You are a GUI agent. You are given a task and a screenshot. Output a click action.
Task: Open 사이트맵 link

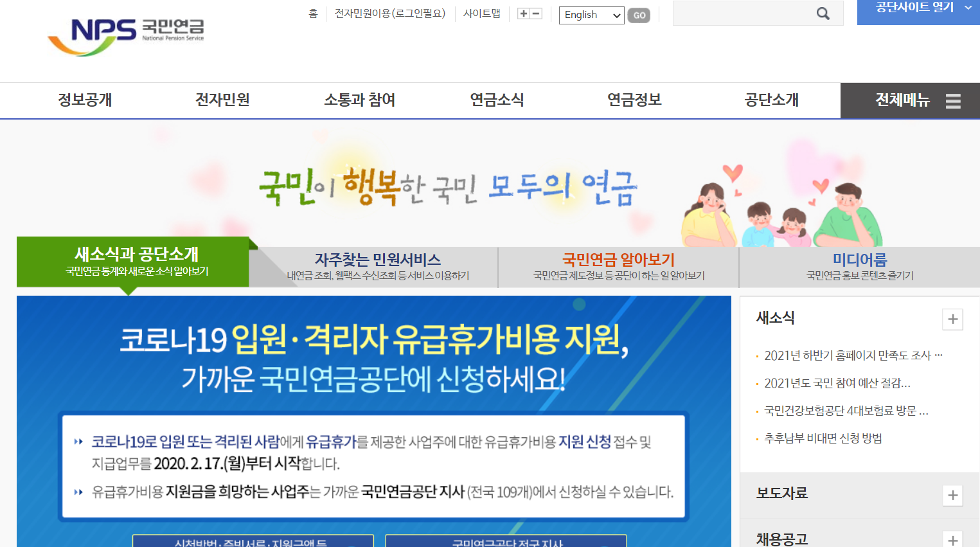click(482, 13)
